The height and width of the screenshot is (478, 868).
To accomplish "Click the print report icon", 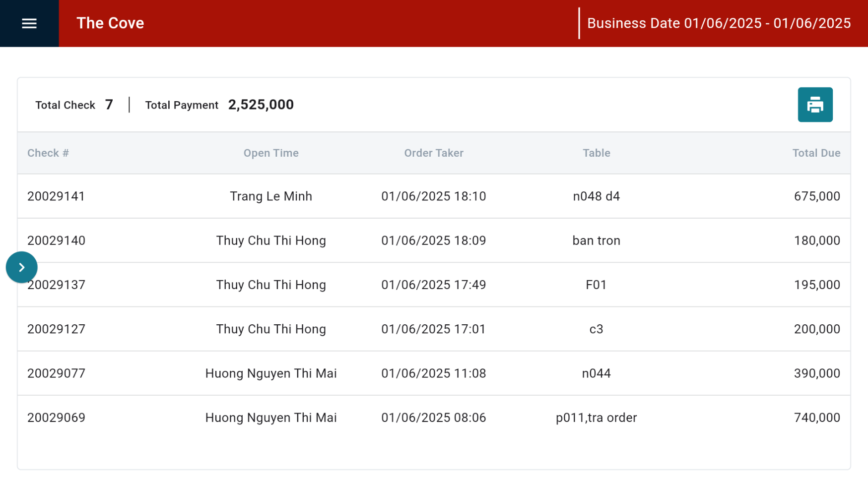I will pyautogui.click(x=814, y=105).
